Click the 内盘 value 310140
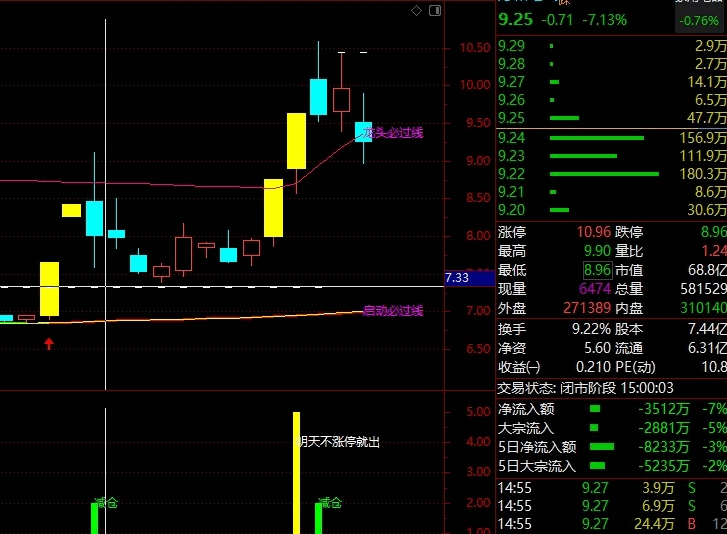The height and width of the screenshot is (534, 727). 703,308
